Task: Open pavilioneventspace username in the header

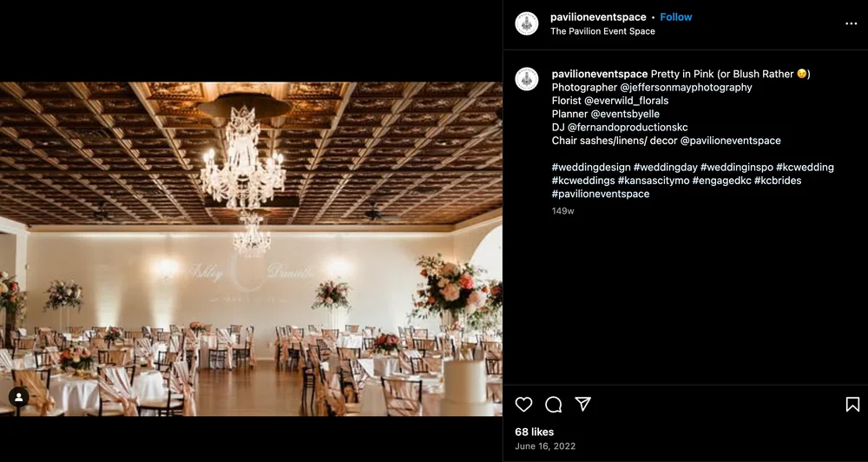Action: [x=598, y=17]
